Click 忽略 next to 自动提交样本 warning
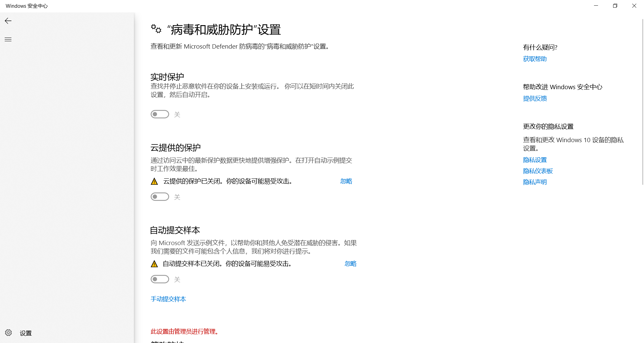This screenshot has height=343, width=644. click(x=350, y=264)
